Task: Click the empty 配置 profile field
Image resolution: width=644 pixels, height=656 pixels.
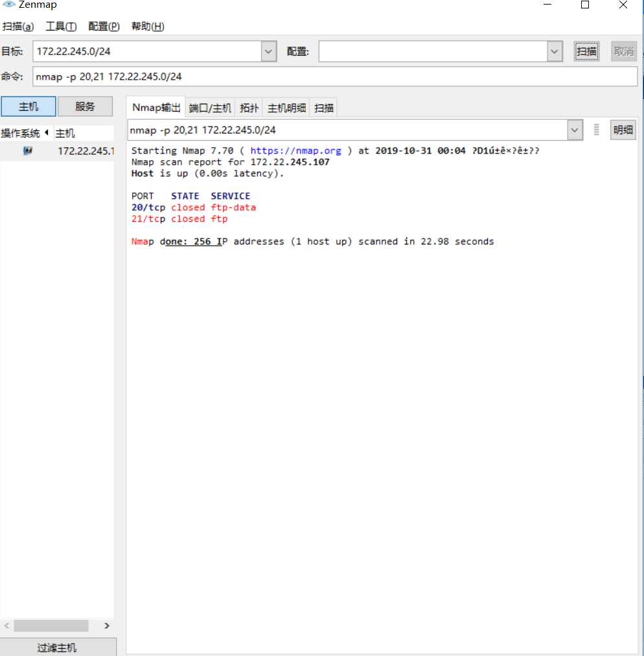Action: (433, 51)
